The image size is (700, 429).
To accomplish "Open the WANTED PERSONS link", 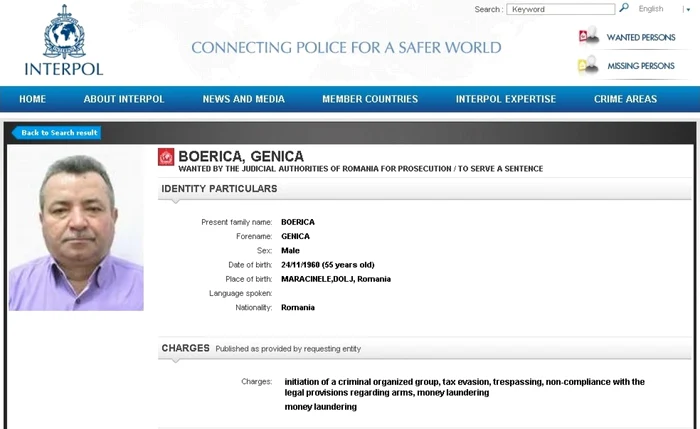I will 641,37.
